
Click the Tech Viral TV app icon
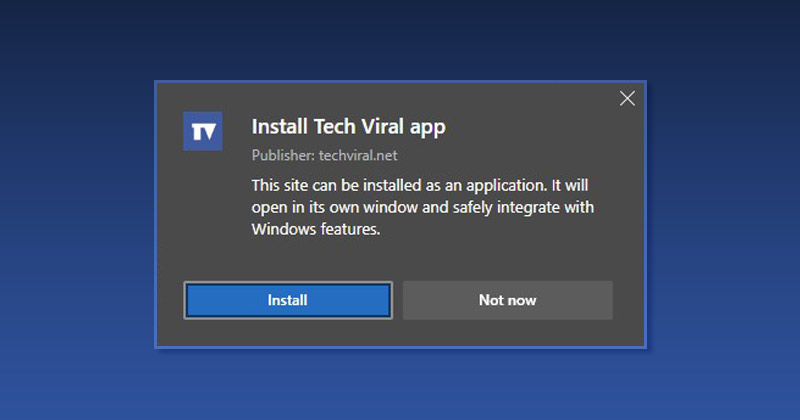(203, 131)
